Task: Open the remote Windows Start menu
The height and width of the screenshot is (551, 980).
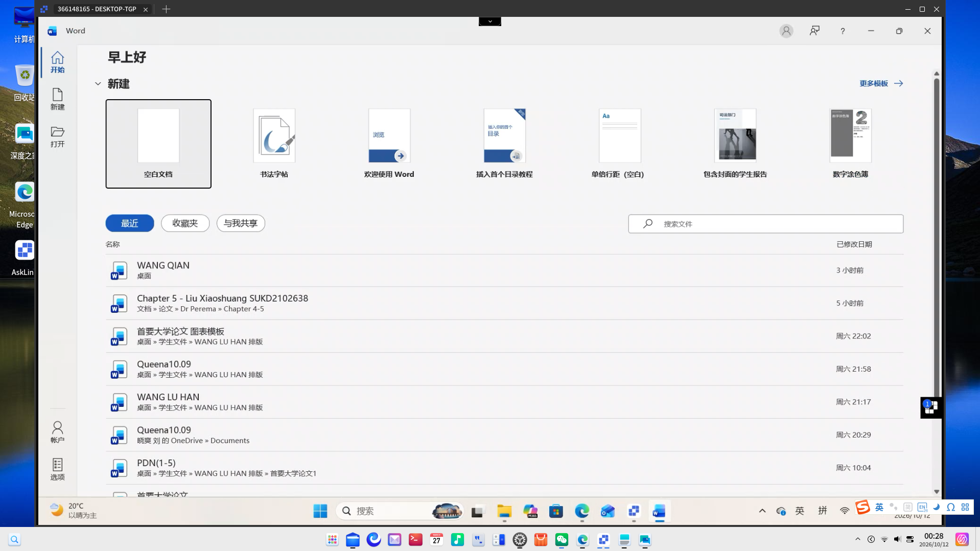Action: click(x=320, y=511)
